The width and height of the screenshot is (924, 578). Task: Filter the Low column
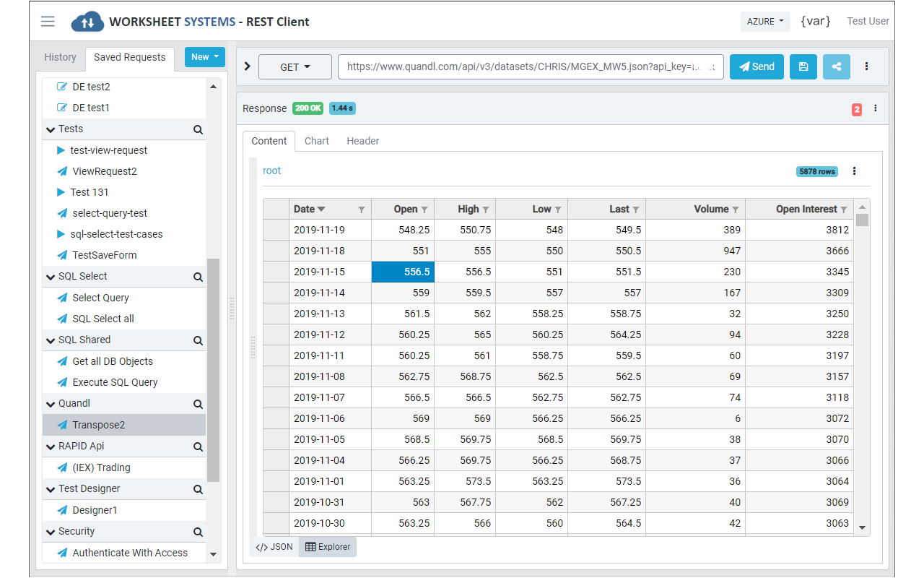click(558, 210)
